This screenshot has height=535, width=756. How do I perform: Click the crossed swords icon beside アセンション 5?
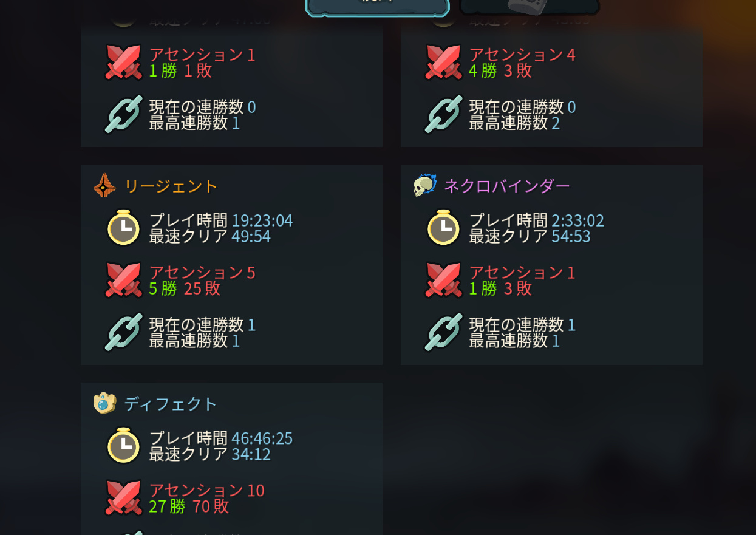[x=124, y=280]
